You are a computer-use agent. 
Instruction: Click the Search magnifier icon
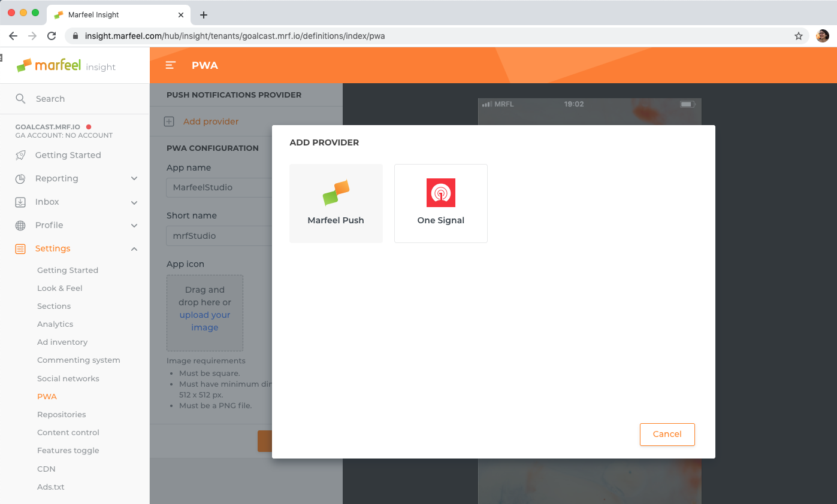pos(20,99)
